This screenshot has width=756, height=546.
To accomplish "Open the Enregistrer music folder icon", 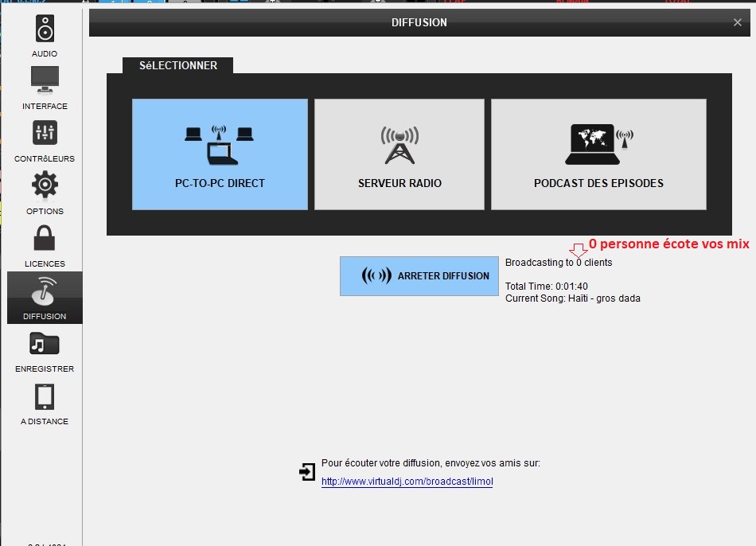I will tap(45, 344).
